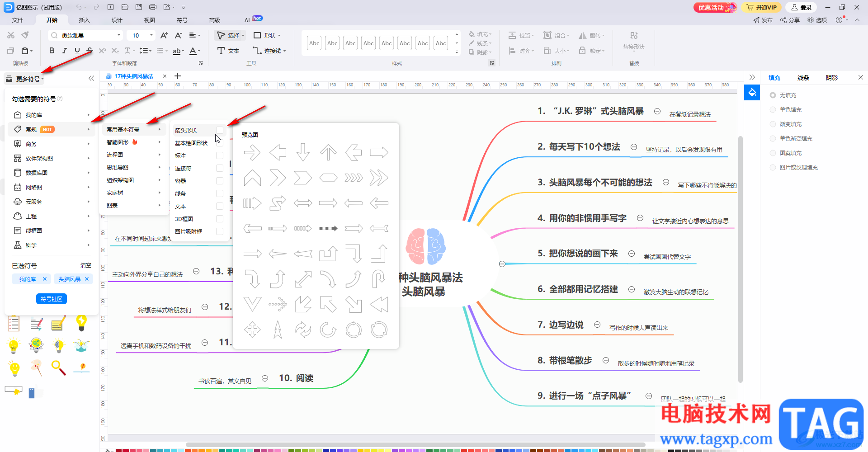Underline the selected text
The width and height of the screenshot is (868, 452).
(77, 51)
